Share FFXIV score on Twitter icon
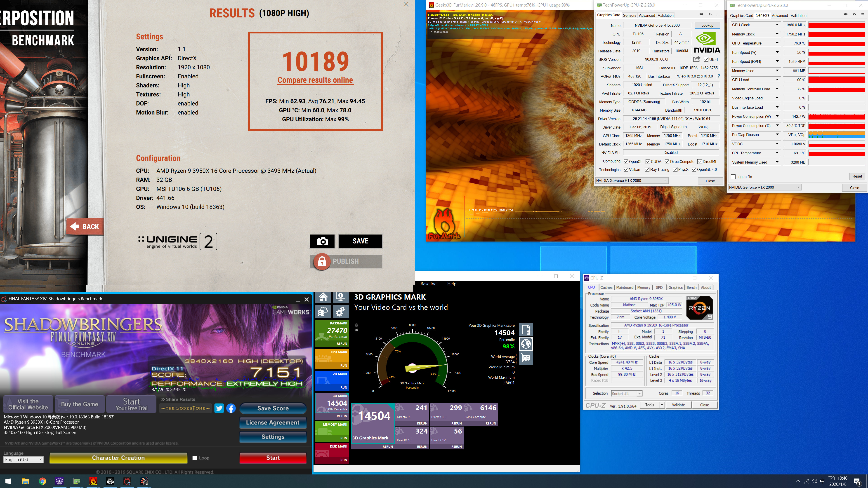The width and height of the screenshot is (868, 488). click(219, 408)
